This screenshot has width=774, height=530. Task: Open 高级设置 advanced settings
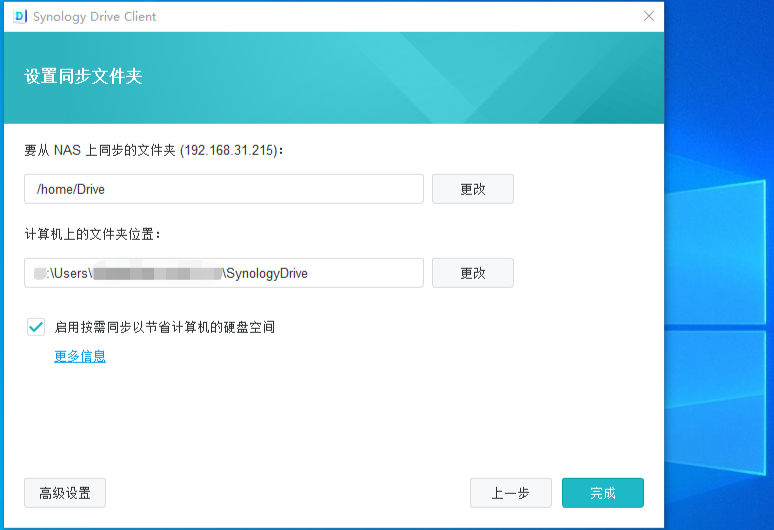coord(65,493)
